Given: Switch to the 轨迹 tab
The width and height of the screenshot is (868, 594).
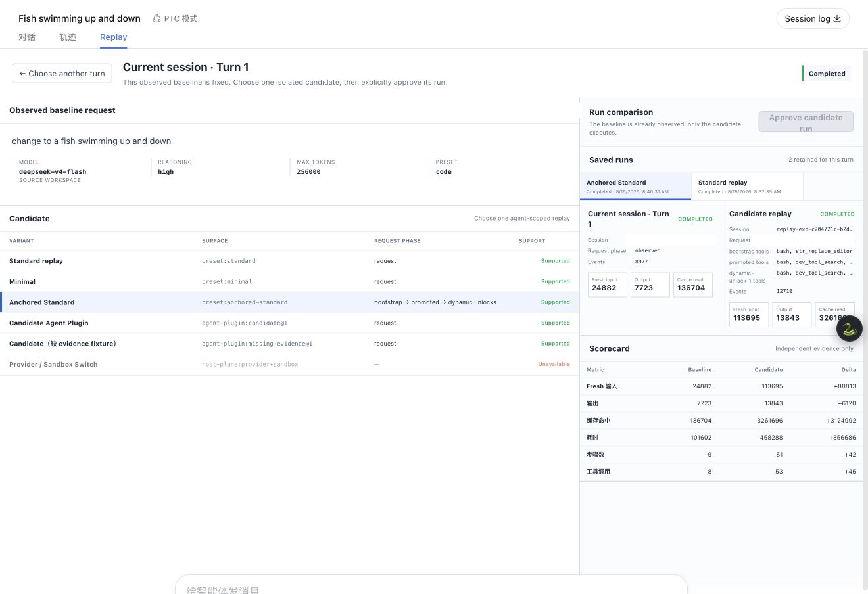Looking at the screenshot, I should [68, 37].
